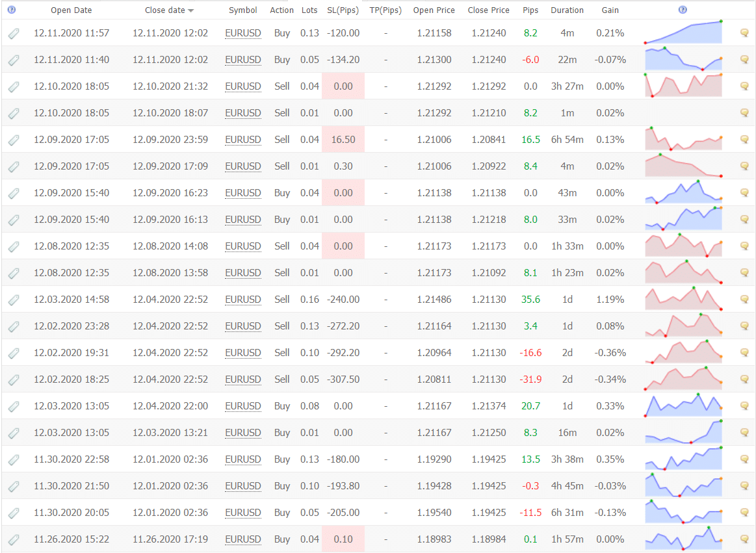
Task: Click the help icon above the chart column
Action: 683,10
